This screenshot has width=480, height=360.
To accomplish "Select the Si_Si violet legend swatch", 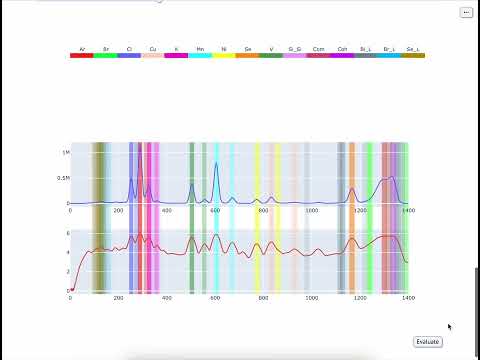I will coord(295,56).
